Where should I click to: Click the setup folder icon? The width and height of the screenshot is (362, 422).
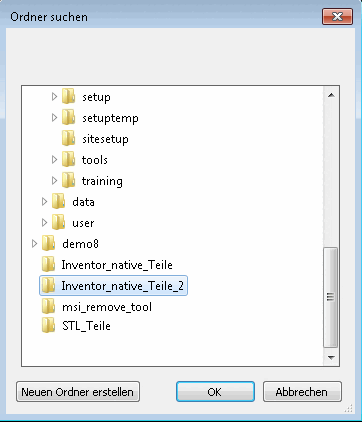click(68, 97)
